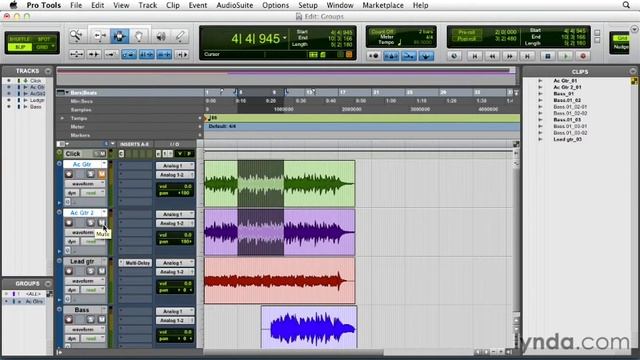
Task: Click the Ac Gtr 2 track name
Action: (x=82, y=213)
